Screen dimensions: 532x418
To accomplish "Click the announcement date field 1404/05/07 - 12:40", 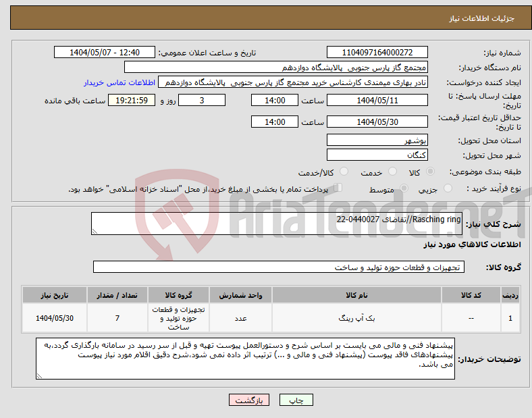I will tap(105, 52).
